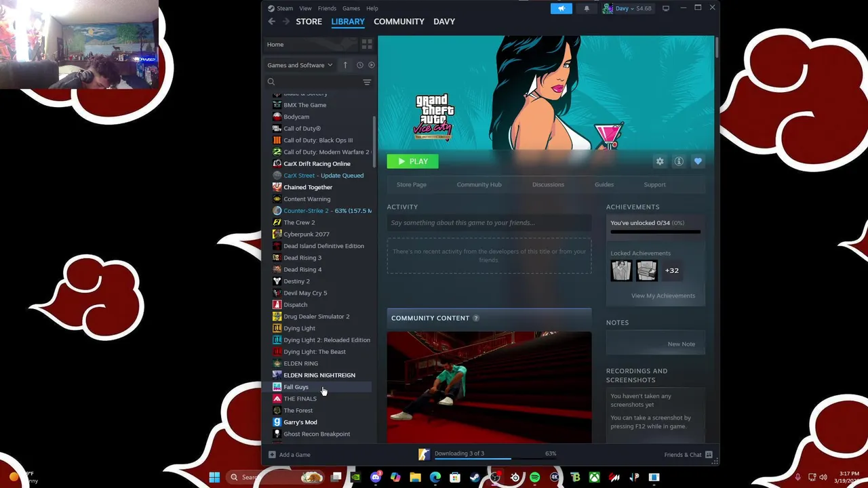Open the Steam logo menu
The height and width of the screenshot is (488, 868).
pyautogui.click(x=280, y=8)
